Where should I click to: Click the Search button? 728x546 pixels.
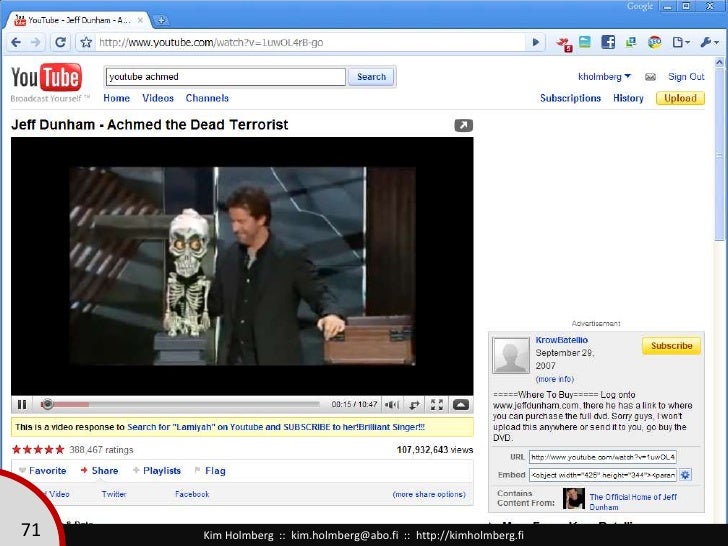371,77
